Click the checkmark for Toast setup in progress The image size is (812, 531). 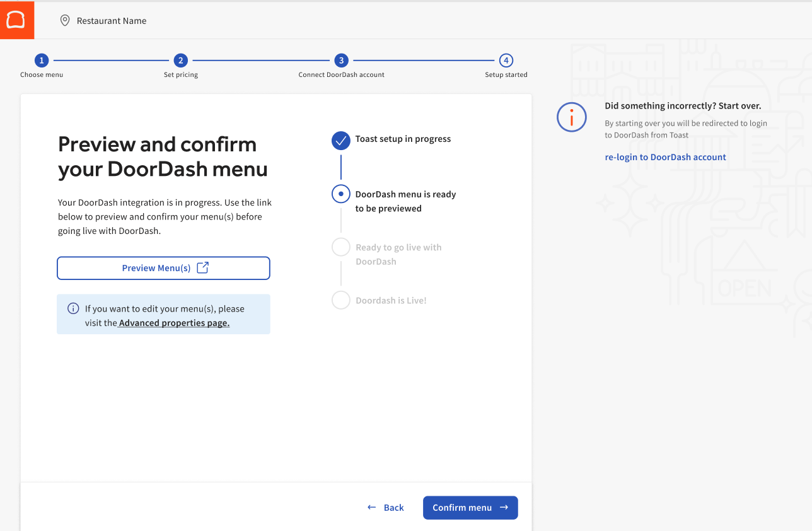(x=340, y=141)
